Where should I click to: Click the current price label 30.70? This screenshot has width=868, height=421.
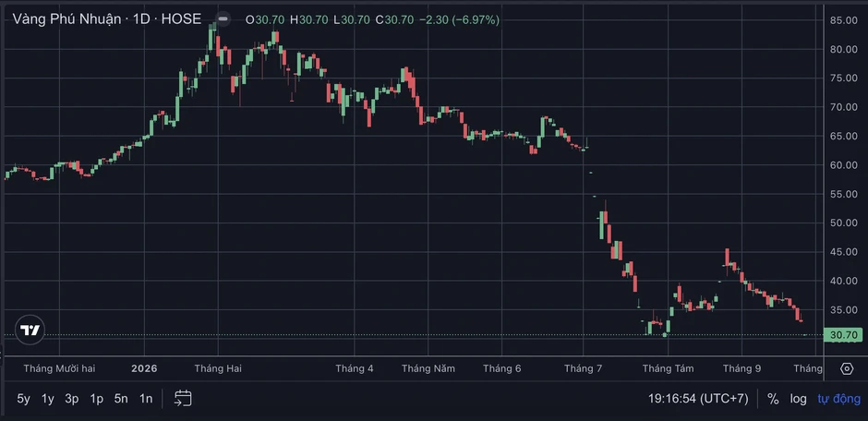[843, 335]
